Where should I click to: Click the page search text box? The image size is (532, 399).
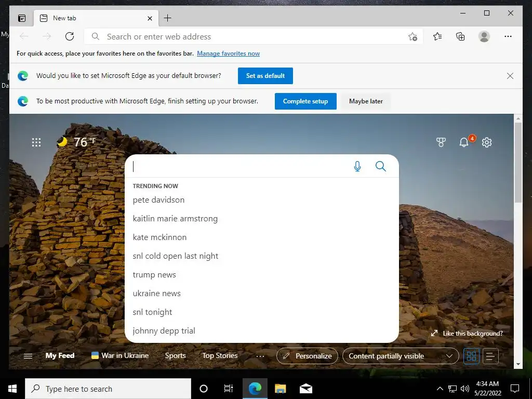click(239, 166)
